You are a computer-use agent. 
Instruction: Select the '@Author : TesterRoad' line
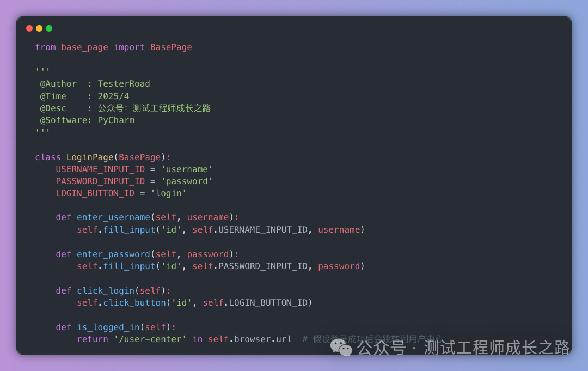coord(95,84)
